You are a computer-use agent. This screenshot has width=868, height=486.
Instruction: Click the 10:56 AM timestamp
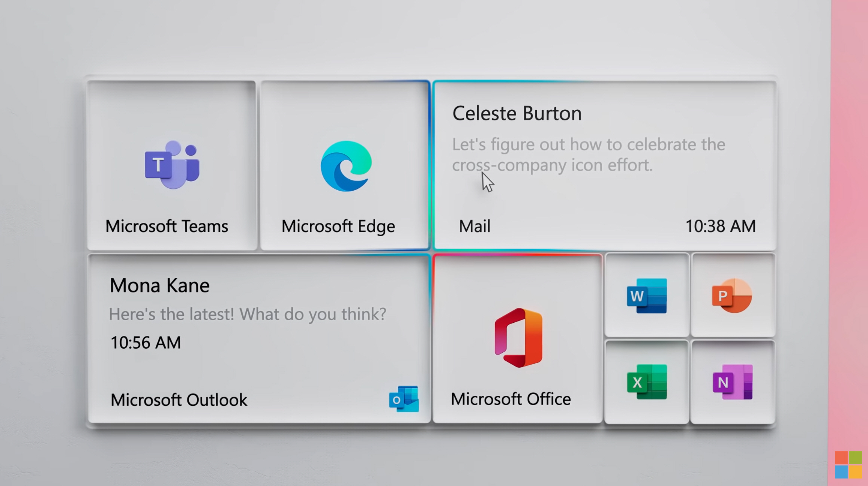(x=146, y=343)
